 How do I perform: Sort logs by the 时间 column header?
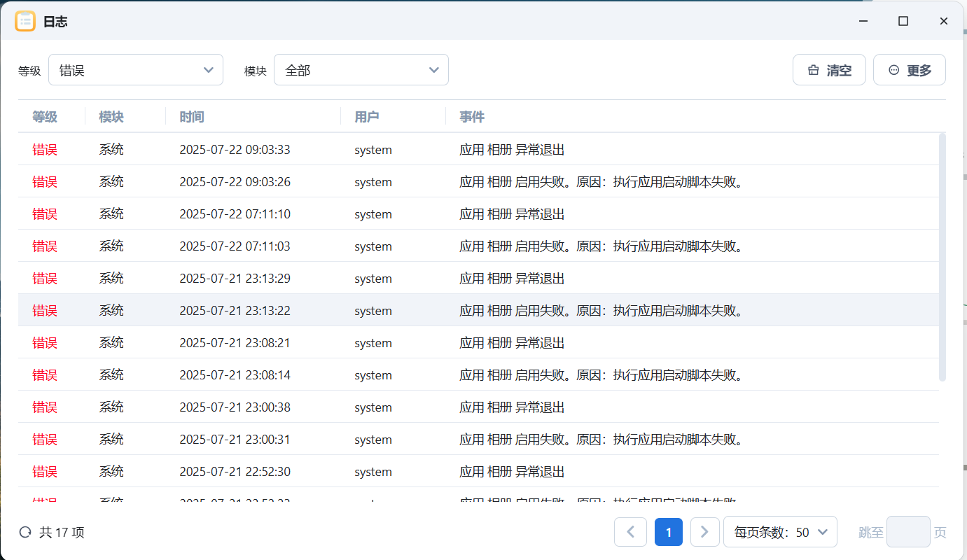(192, 117)
